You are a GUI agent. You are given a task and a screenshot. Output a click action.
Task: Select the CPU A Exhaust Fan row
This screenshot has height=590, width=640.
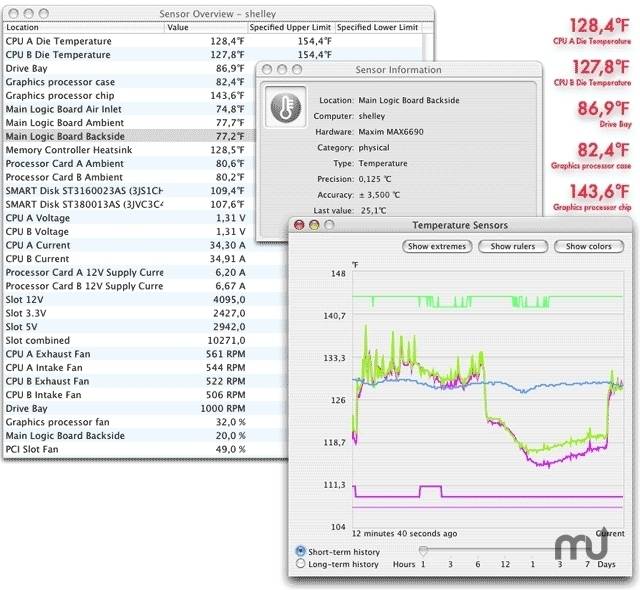pyautogui.click(x=145, y=354)
